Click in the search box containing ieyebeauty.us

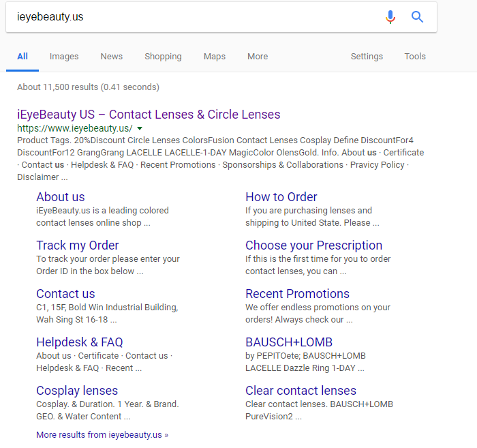pyautogui.click(x=191, y=17)
